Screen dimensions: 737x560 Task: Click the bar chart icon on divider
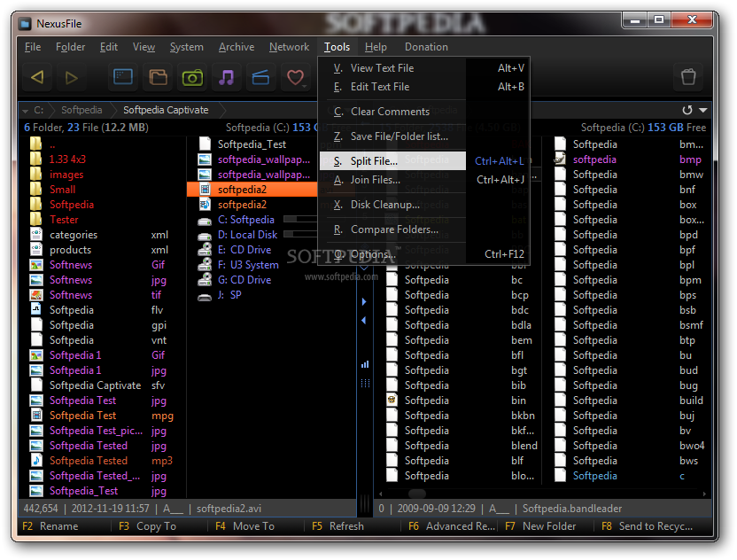pyautogui.click(x=365, y=364)
